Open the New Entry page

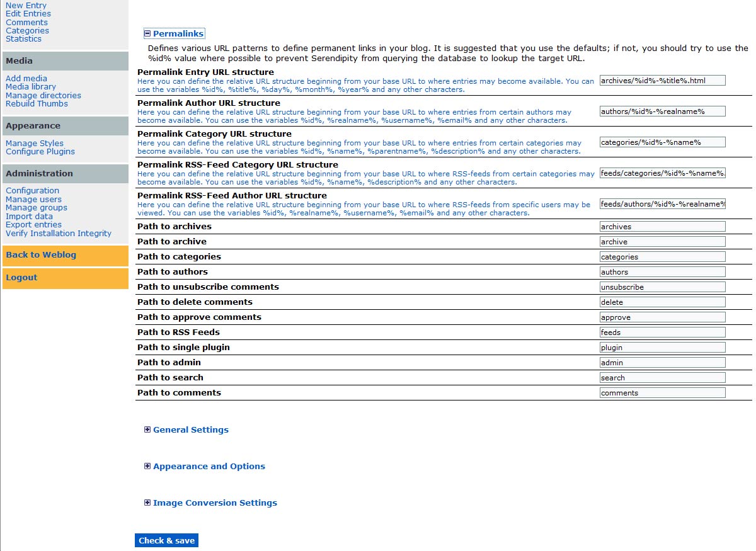(x=26, y=5)
